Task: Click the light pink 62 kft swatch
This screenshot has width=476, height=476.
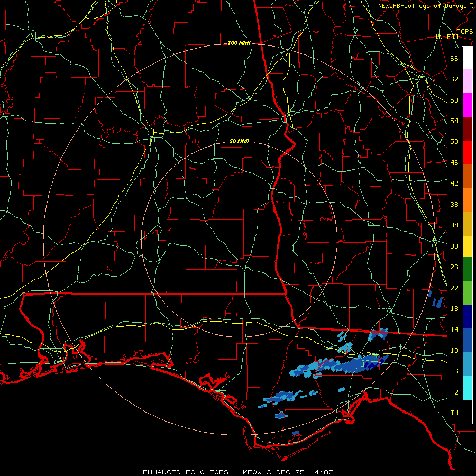Action: (467, 81)
